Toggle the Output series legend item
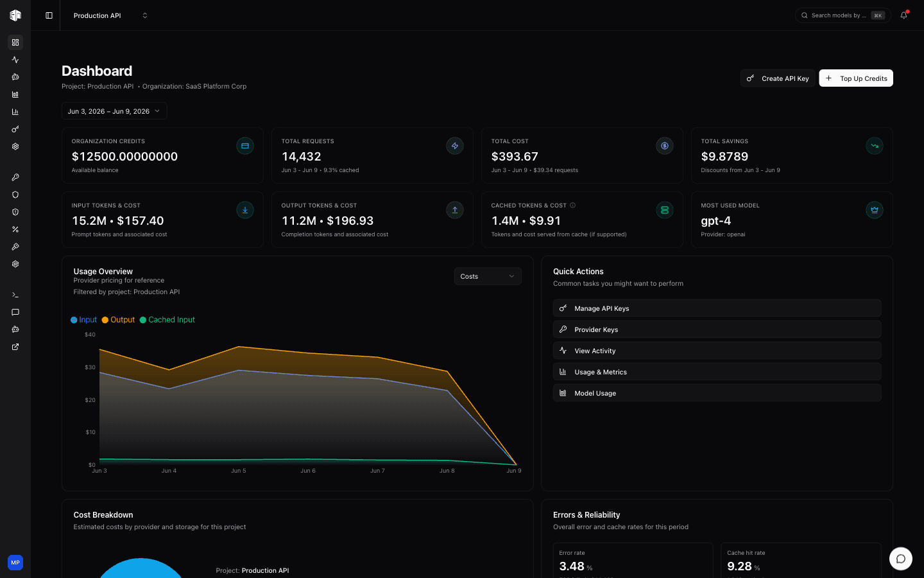This screenshot has width=924, height=578. 119,320
